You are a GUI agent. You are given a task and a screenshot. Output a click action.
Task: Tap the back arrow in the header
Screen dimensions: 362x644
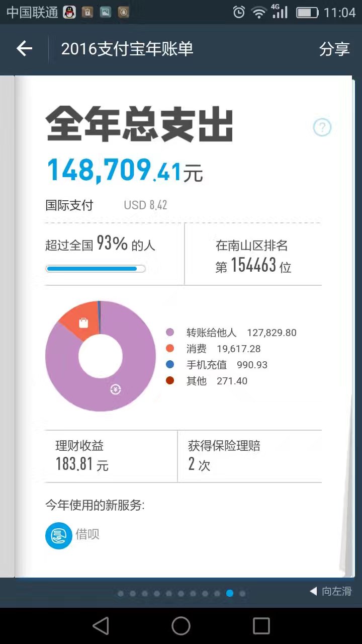point(24,49)
